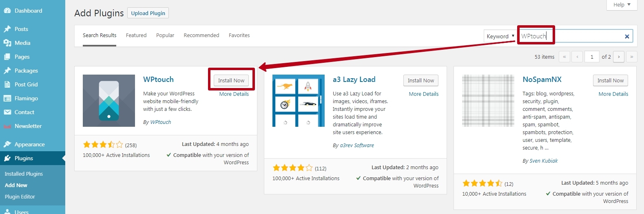Click the Add Plugins page heading
This screenshot has height=214, width=644.
(99, 13)
